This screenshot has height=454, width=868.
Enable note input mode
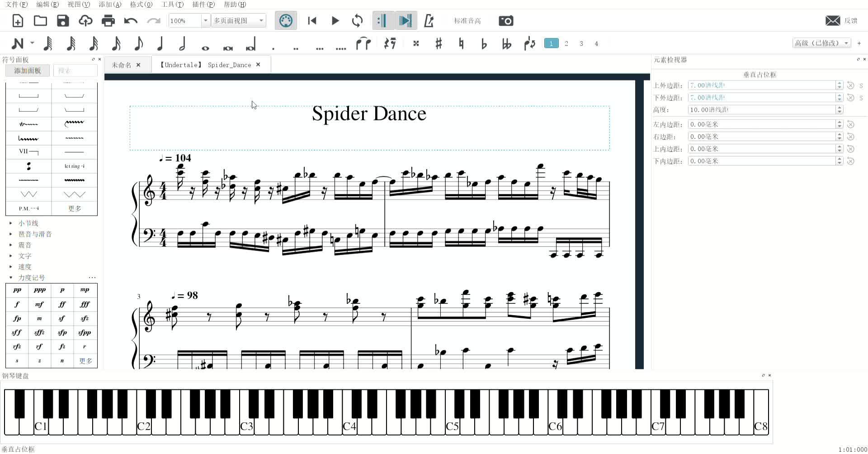click(x=18, y=43)
